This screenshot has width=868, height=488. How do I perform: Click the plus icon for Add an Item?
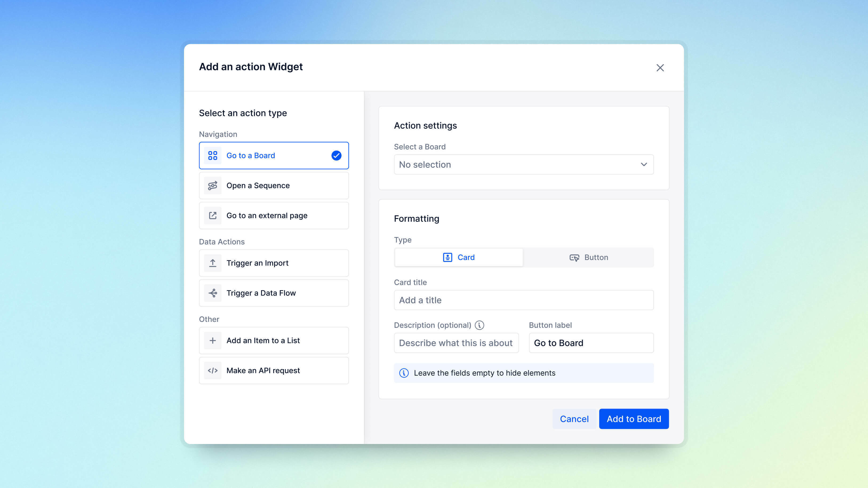click(213, 340)
